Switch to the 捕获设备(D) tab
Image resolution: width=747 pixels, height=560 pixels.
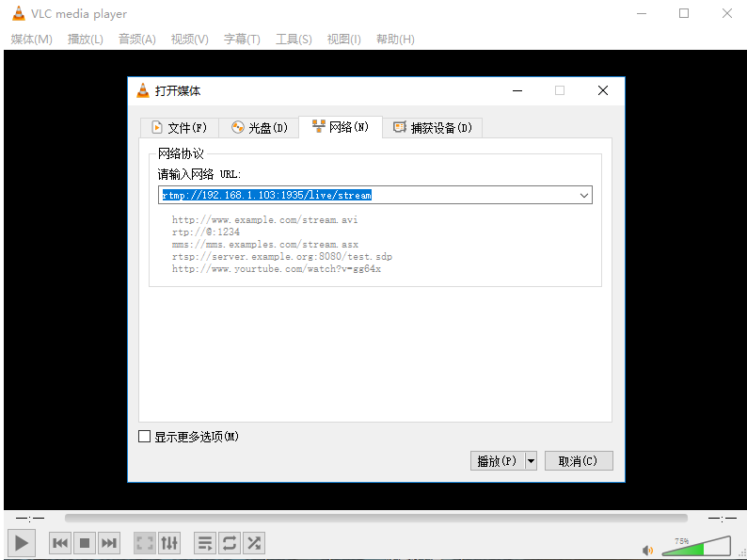(x=433, y=128)
